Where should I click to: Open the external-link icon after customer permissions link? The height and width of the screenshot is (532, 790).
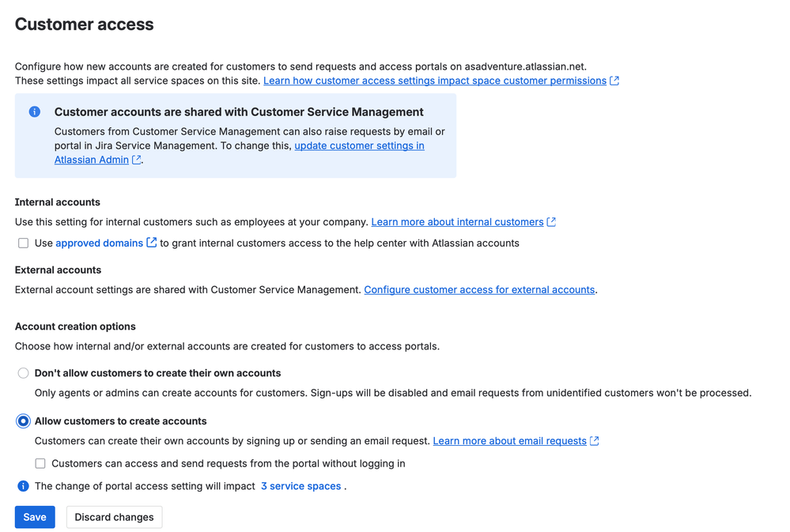pos(614,81)
